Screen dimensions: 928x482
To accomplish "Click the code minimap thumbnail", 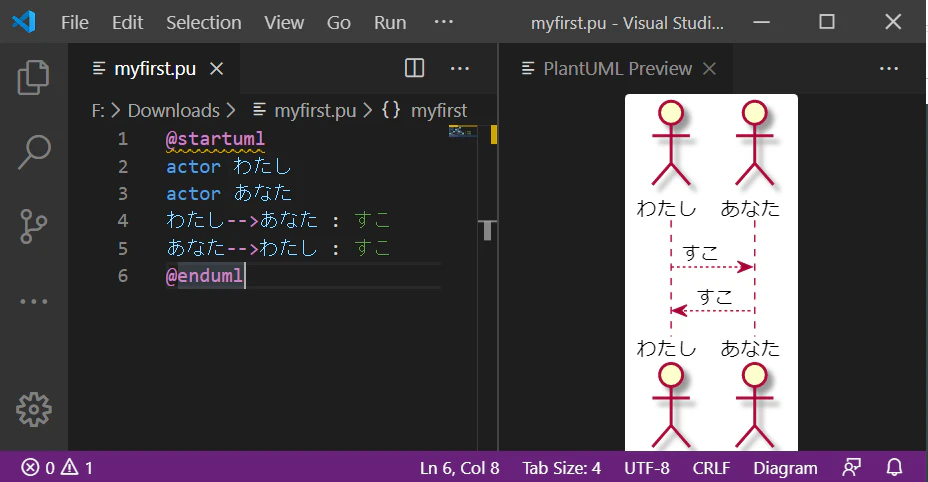I will coord(462,131).
